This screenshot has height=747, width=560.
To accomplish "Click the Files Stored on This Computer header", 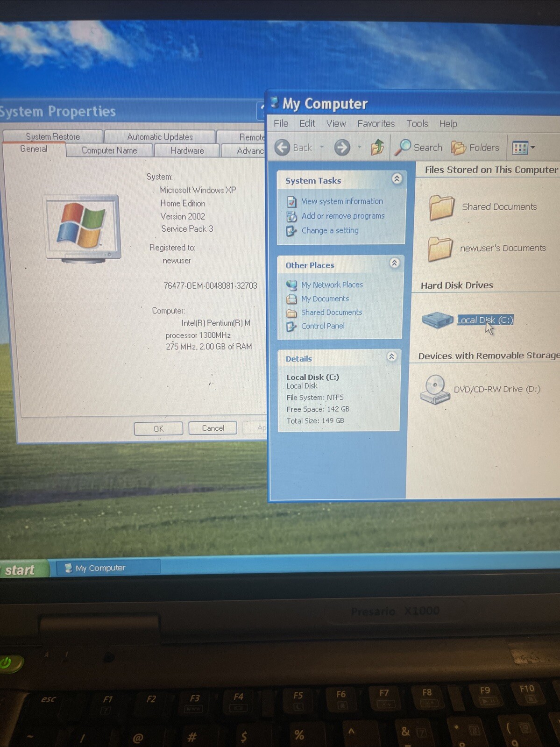I will 491,170.
